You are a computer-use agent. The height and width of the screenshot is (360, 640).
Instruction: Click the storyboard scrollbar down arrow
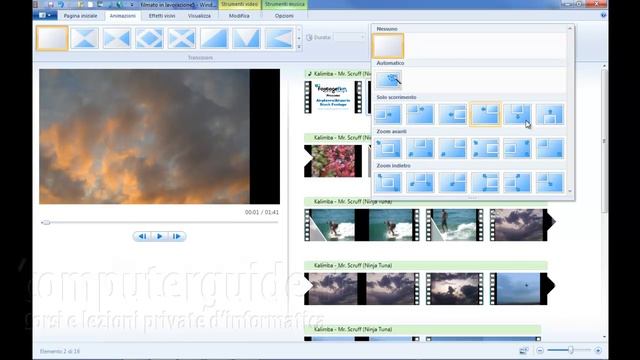604,337
